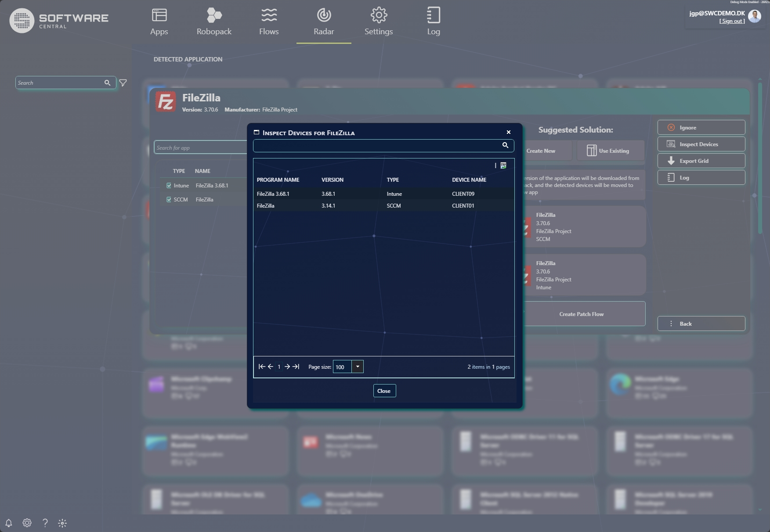Screen dimensions: 770x532
Task: Toggle the light/dark theme sun icon
Action: point(62,523)
